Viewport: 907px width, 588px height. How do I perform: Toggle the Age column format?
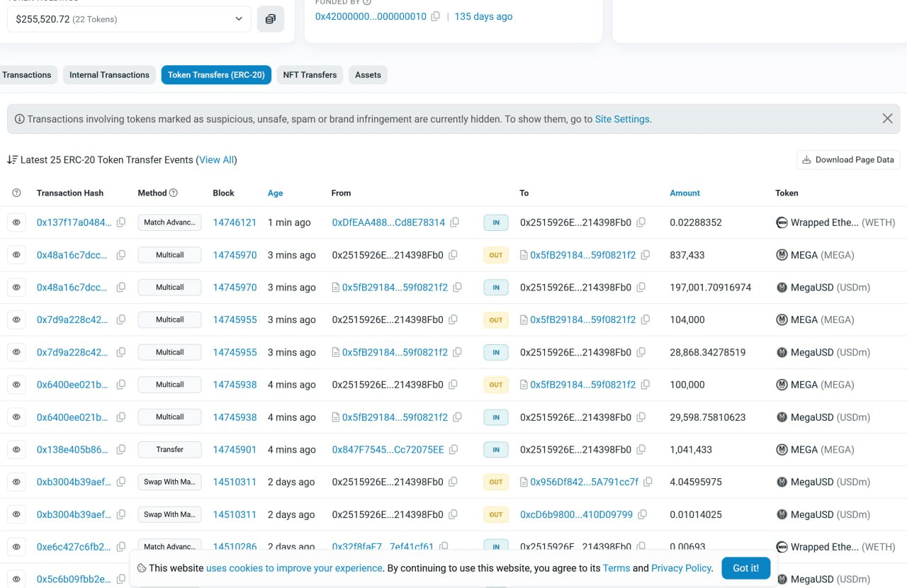(x=275, y=193)
